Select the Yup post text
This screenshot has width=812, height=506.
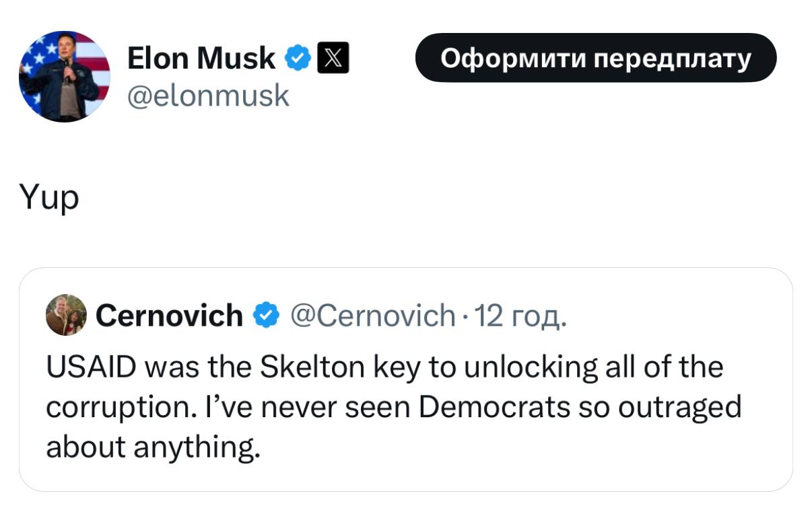49,198
